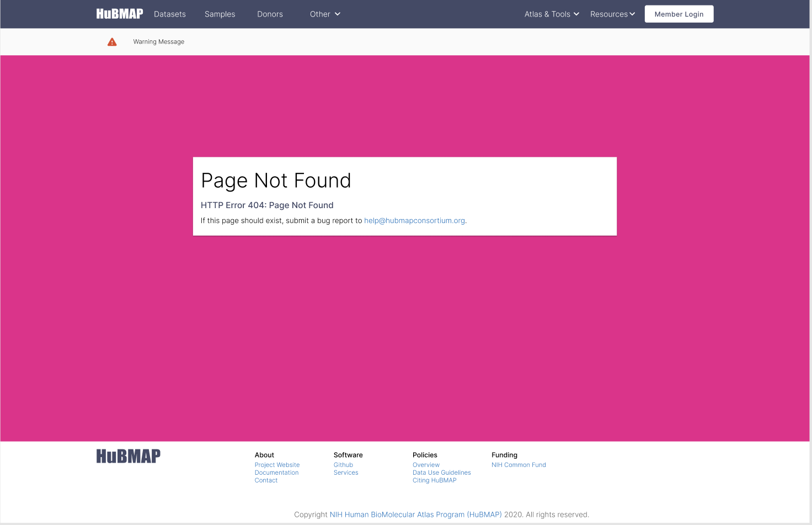Open the Github link under Software
This screenshot has width=812, height=525.
tap(343, 465)
